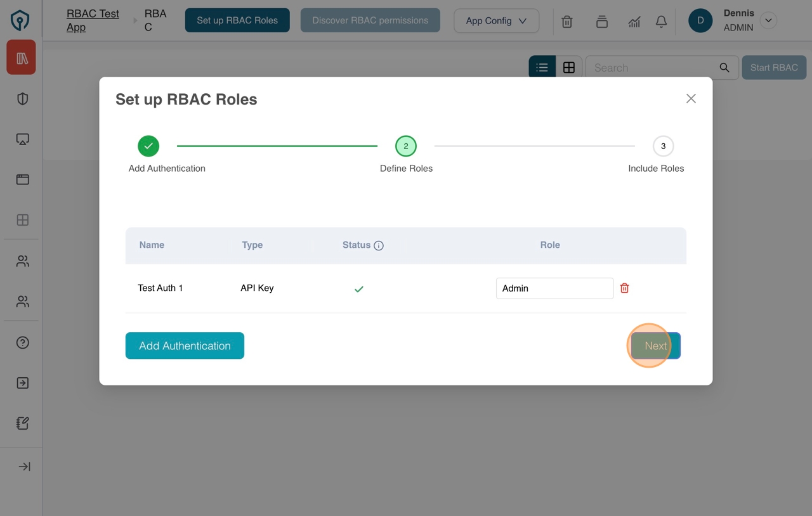Switch to the Discover RBAC permissions tab
The width and height of the screenshot is (812, 516).
(x=370, y=20)
